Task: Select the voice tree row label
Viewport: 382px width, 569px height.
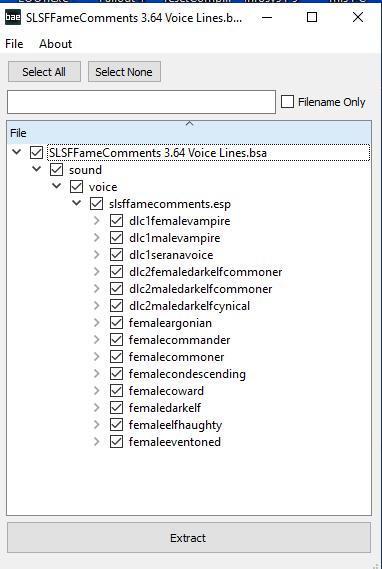Action: pyautogui.click(x=103, y=187)
